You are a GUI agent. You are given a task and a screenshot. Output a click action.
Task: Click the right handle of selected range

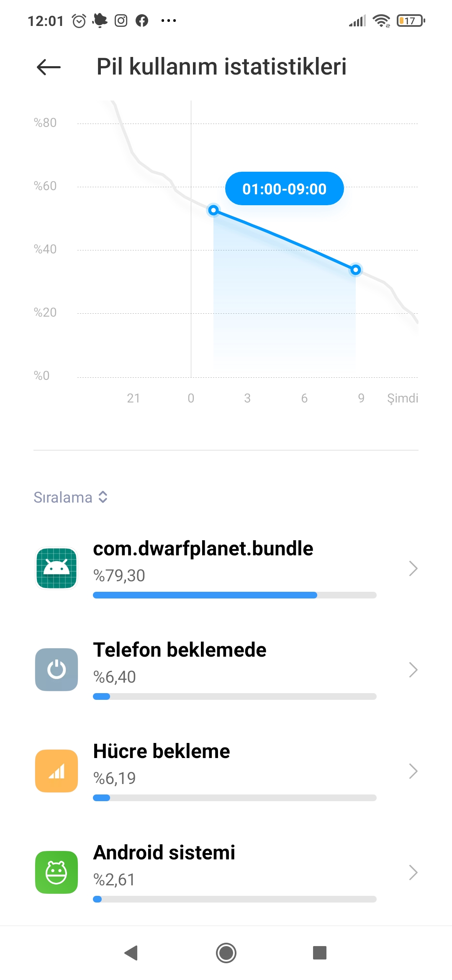(355, 270)
